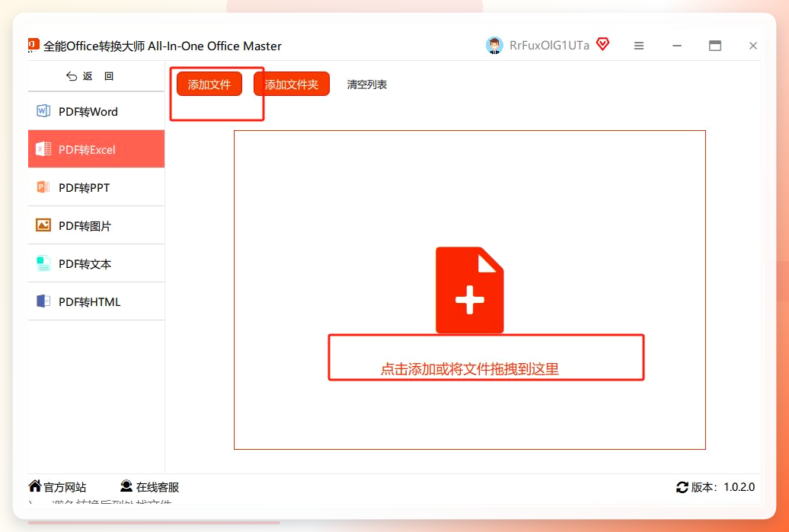
Task: Open the PDF转PPT converter
Action: pos(97,187)
